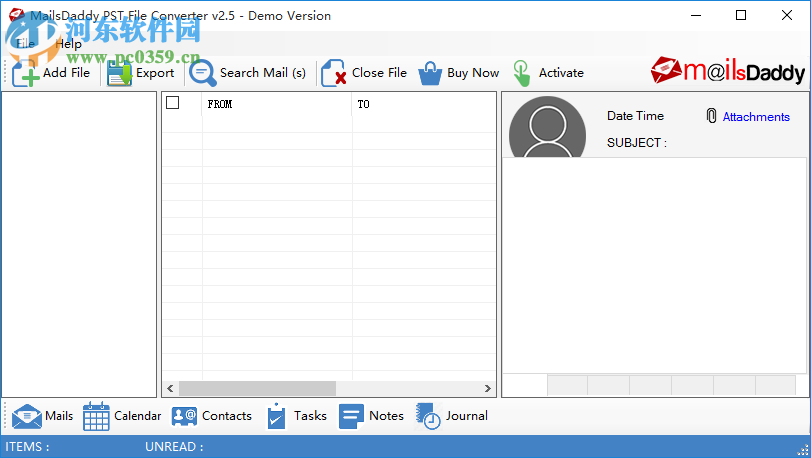Close the MailsDaddy window
This screenshot has width=811, height=458.
click(x=787, y=16)
